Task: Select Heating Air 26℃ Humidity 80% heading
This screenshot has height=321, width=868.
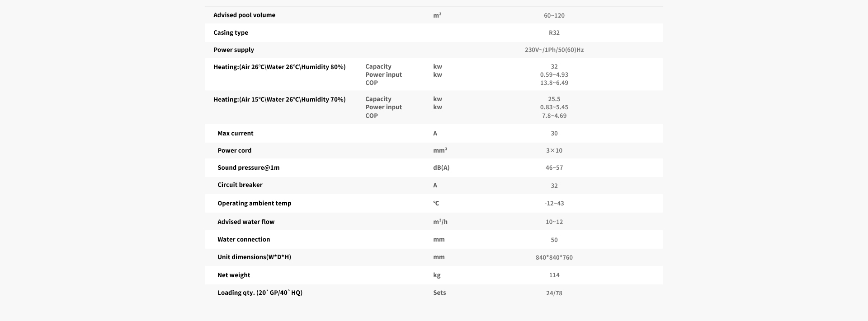Action: (279, 67)
